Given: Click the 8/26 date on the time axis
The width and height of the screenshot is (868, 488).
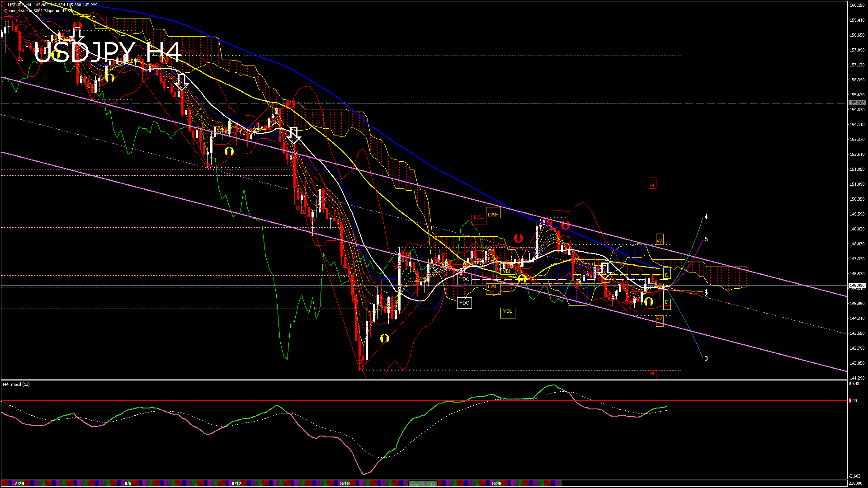Looking at the screenshot, I should coord(497,483).
